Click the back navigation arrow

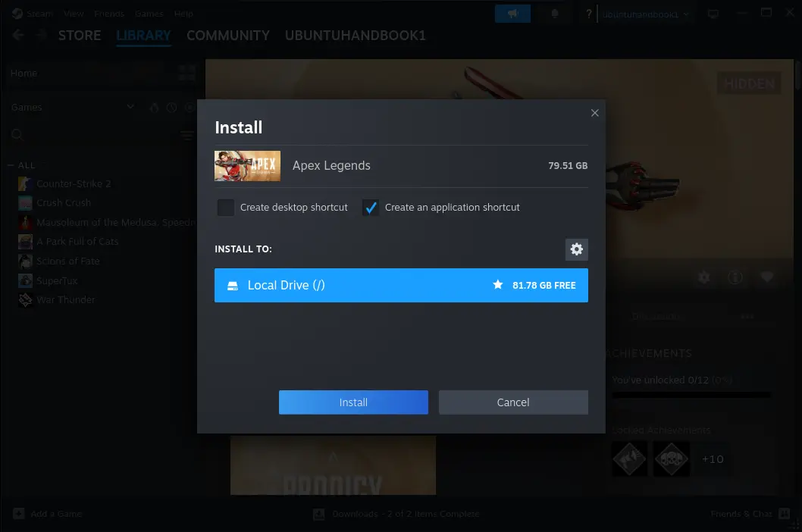coord(18,35)
